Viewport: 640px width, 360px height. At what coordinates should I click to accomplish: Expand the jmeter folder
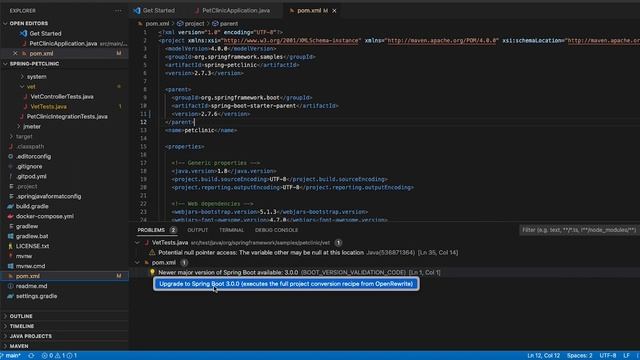(31, 127)
